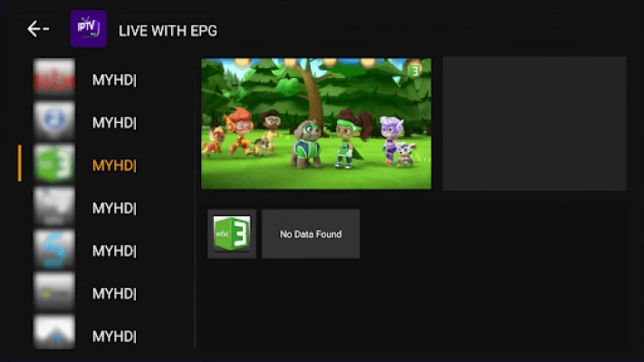Click the purple IPTV app logo
This screenshot has width=644, height=362.
(x=88, y=29)
